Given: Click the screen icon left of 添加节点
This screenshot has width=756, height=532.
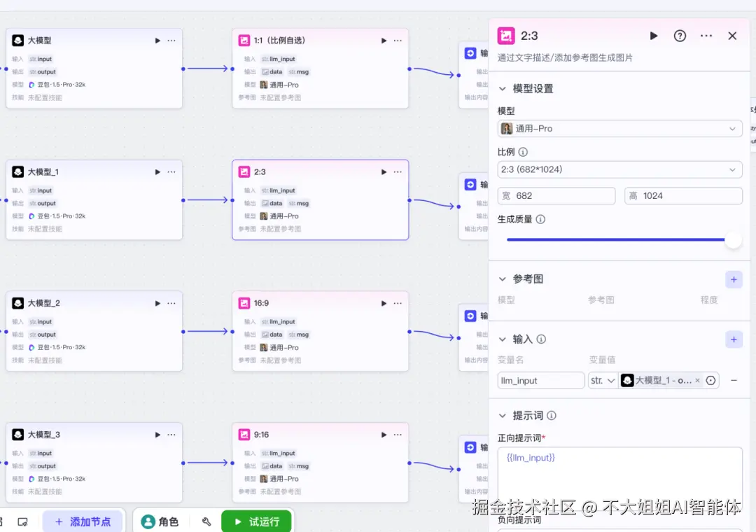Looking at the screenshot, I should click(x=22, y=522).
